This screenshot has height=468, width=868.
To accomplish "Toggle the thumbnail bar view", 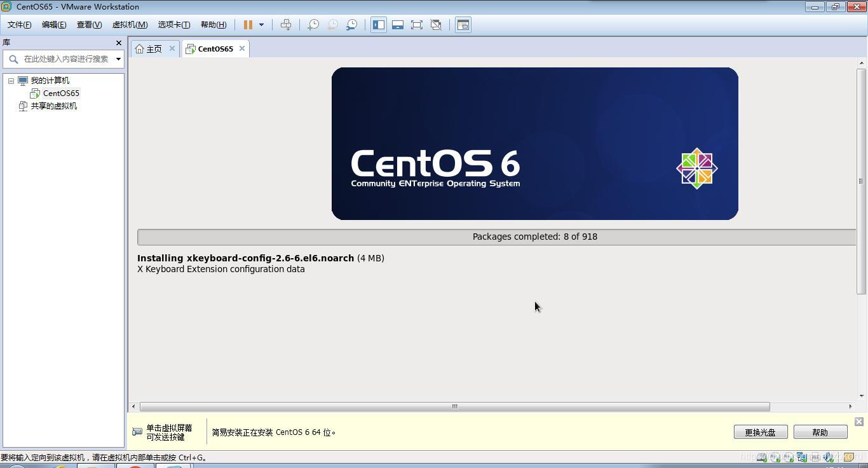I will pos(398,25).
